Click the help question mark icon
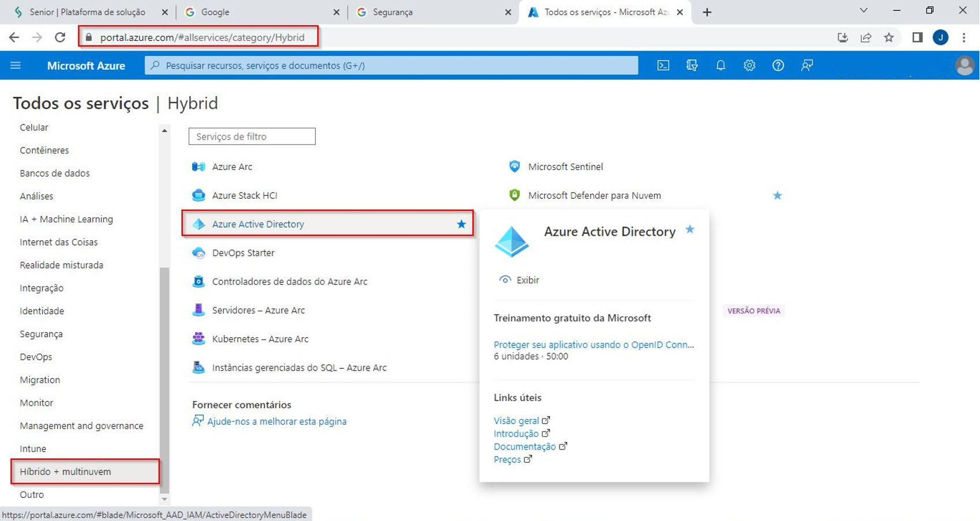 point(778,66)
